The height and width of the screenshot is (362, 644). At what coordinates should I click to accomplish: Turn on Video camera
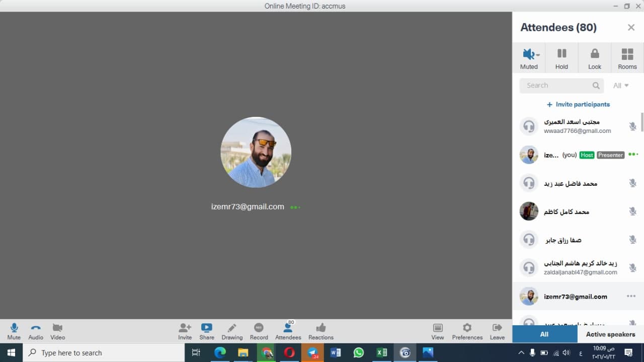coord(57,332)
